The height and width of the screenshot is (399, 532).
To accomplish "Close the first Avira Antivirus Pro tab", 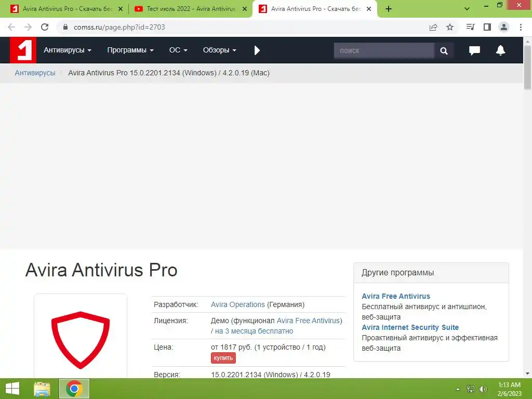I will [x=121, y=9].
